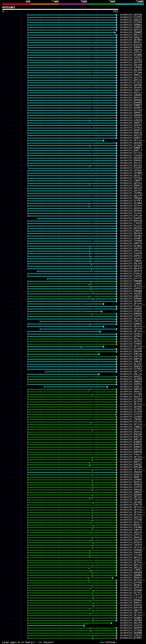The image size is (146, 644).
Task: Choose the UniRef100_A9TRK2 row label
Action: (x=131, y=336)
